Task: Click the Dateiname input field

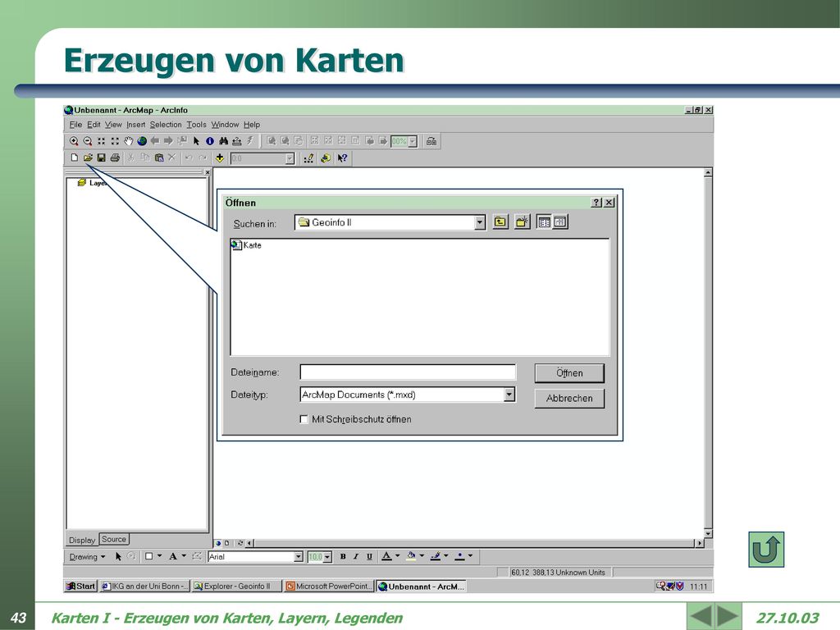Action: [x=409, y=372]
